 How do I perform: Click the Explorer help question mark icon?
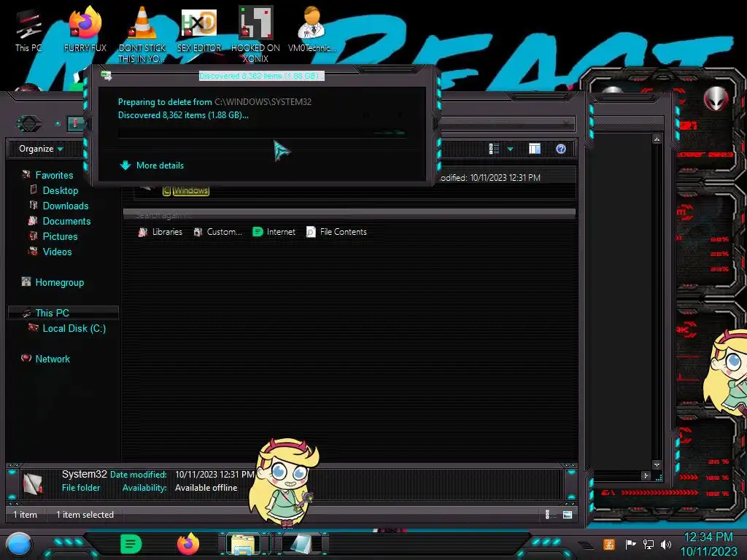[x=561, y=149]
